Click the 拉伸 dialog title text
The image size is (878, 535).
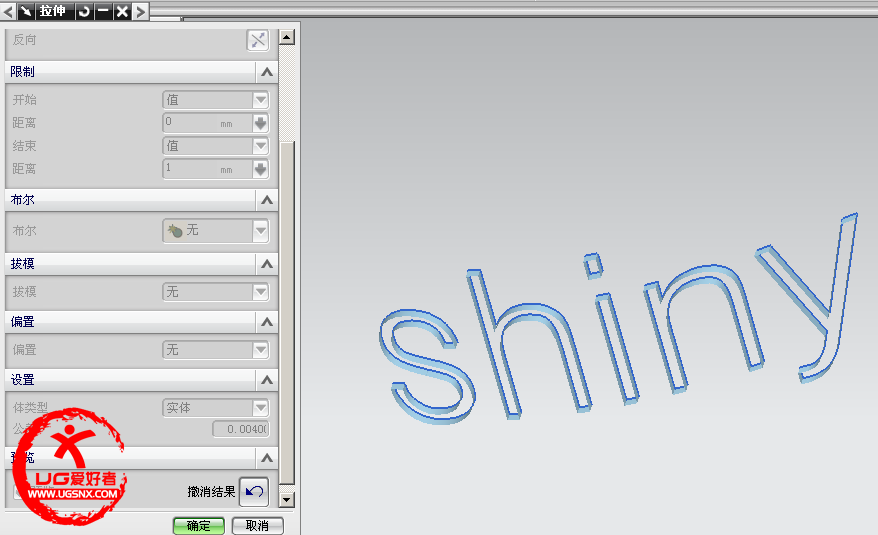pos(53,11)
